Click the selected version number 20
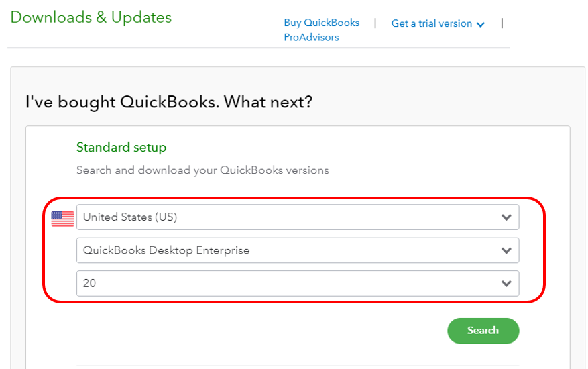Viewport: 588px width, 369px height. (x=89, y=284)
